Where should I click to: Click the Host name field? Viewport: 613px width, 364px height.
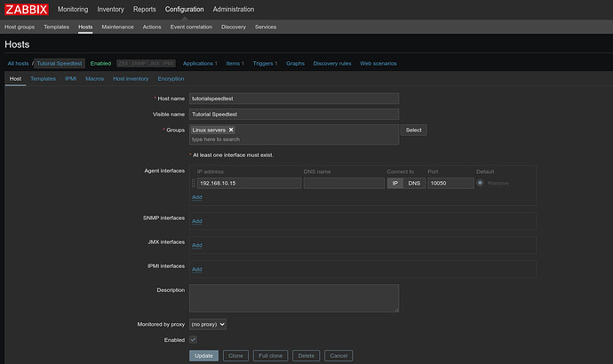click(x=294, y=99)
